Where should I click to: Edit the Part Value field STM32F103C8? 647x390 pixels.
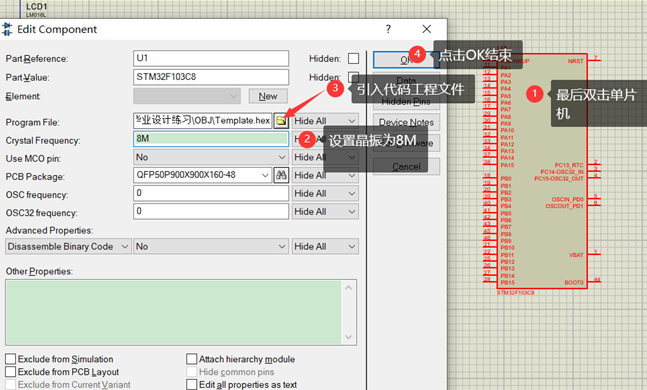(x=211, y=77)
